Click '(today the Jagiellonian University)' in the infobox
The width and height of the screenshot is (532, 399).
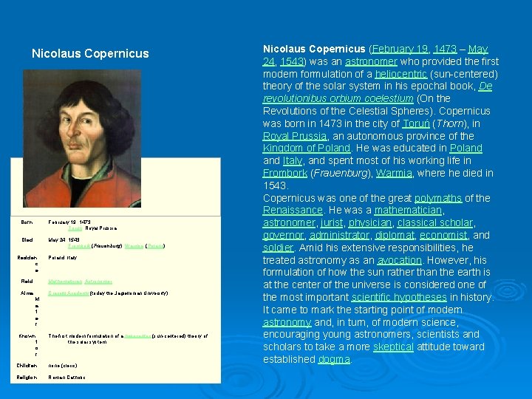coord(129,293)
